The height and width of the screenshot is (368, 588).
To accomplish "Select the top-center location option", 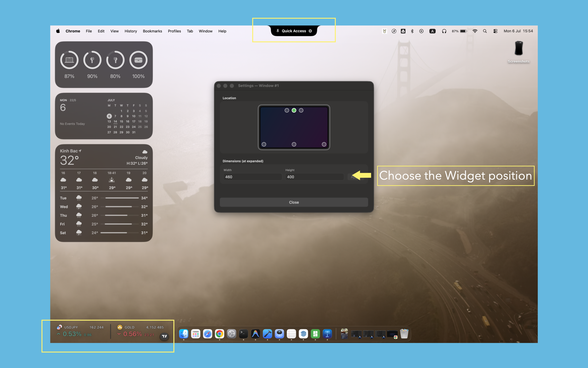I will (294, 110).
